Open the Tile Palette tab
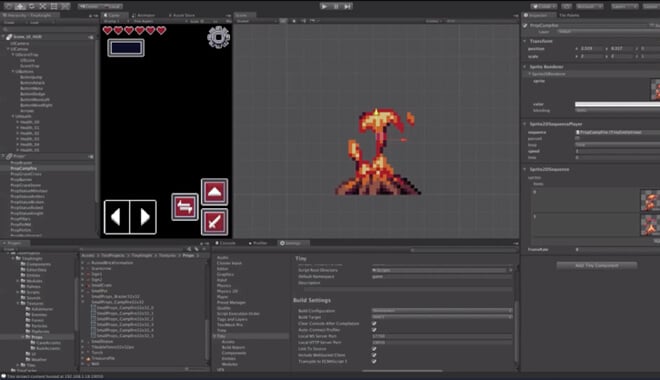This screenshot has width=660, height=380. tap(570, 16)
